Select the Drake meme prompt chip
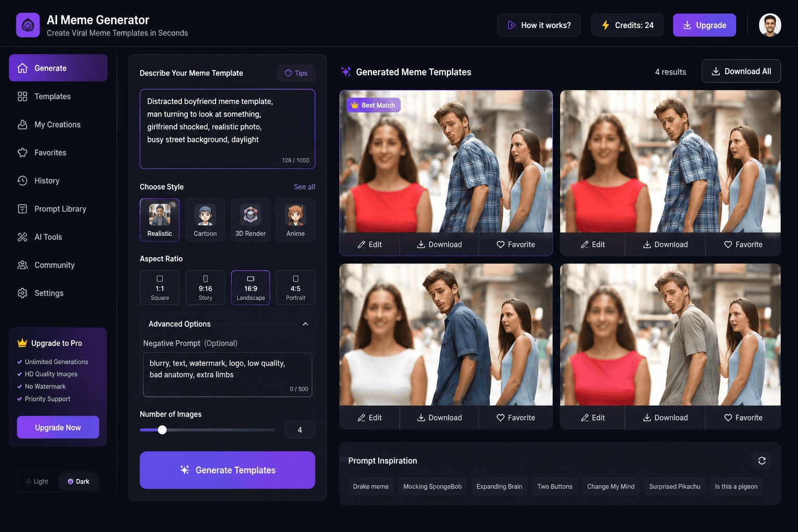 [x=371, y=487]
